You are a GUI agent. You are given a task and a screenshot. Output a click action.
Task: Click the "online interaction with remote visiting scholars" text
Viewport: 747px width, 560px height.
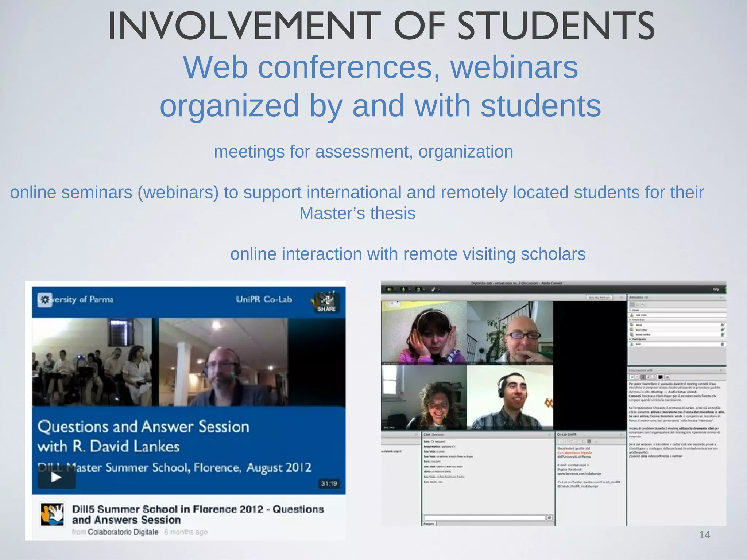(x=408, y=254)
